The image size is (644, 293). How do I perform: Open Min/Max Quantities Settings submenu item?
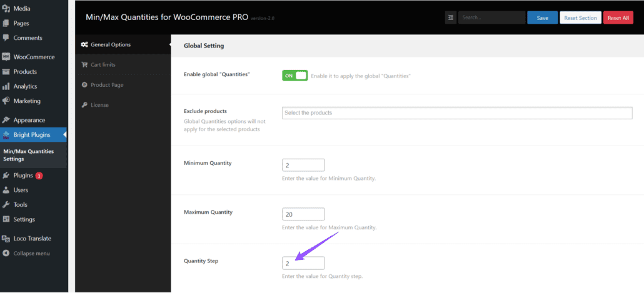click(x=28, y=155)
